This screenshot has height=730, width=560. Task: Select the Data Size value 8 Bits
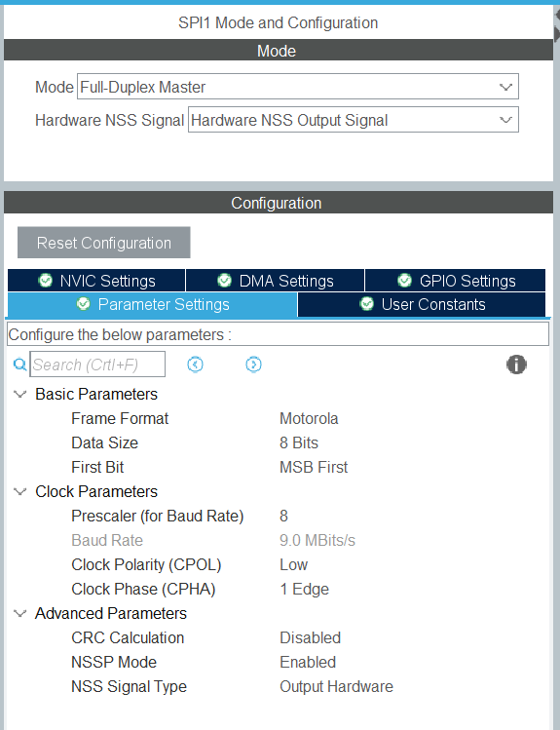point(299,442)
